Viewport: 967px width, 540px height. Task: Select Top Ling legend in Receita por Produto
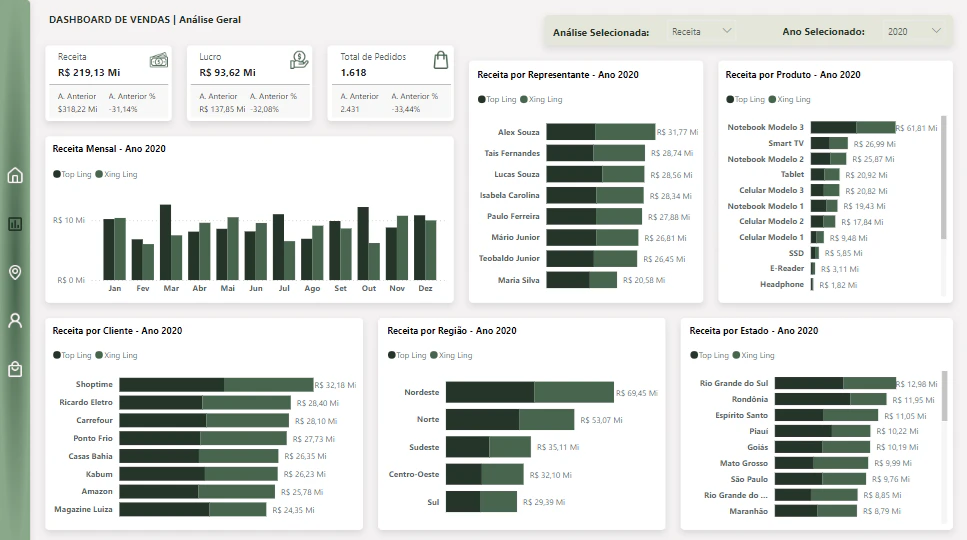coord(746,99)
